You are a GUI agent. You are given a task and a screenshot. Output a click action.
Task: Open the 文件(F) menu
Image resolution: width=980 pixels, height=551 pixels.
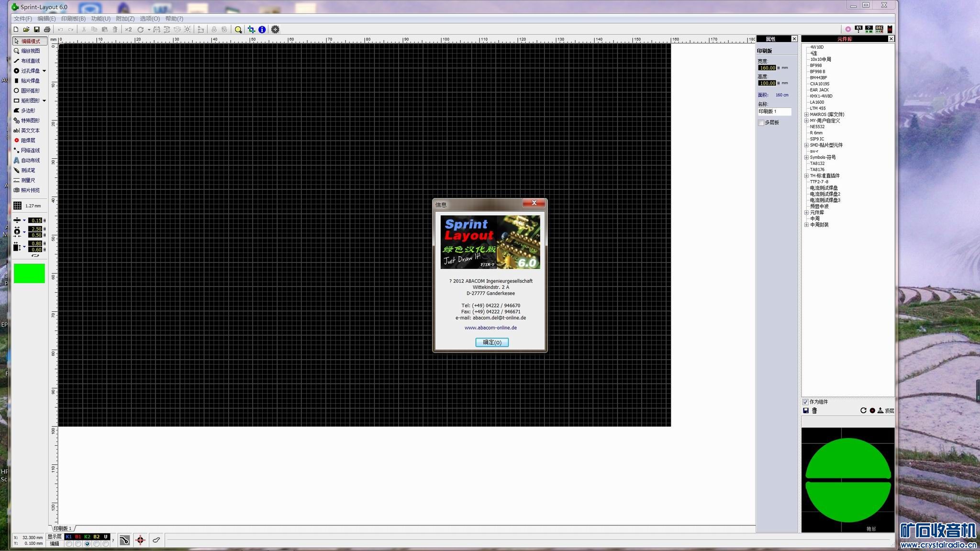click(x=22, y=19)
